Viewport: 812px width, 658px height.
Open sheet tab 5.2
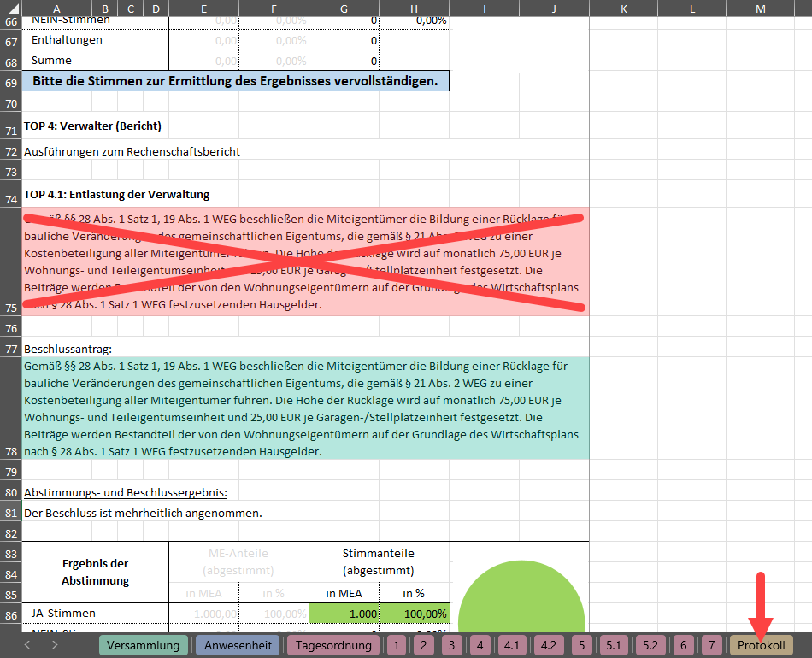point(650,645)
